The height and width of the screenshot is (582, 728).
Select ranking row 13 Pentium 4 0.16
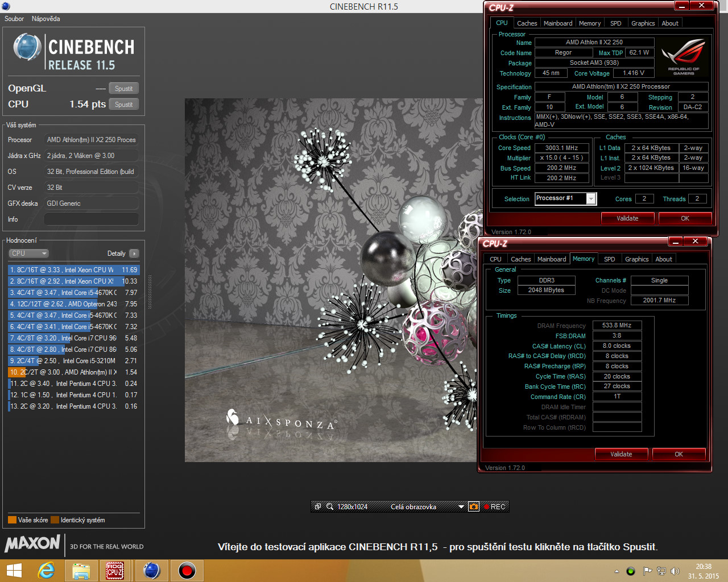click(x=73, y=406)
